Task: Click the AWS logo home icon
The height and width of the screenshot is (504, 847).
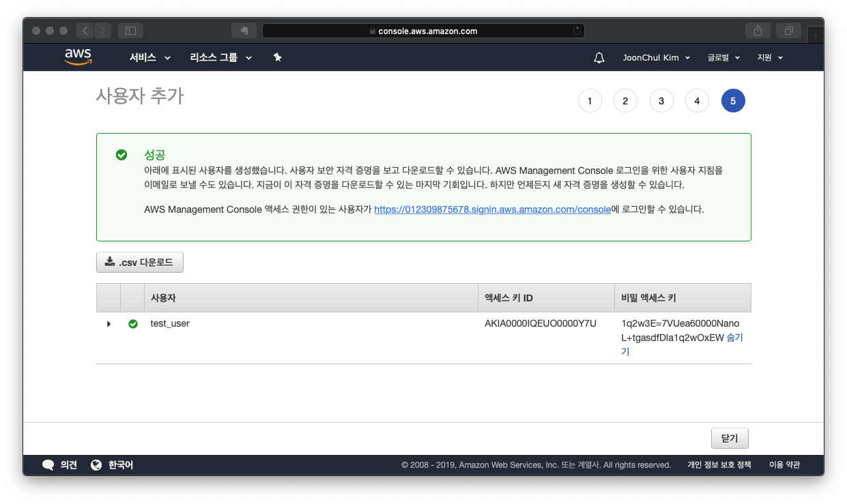Action: 78,57
